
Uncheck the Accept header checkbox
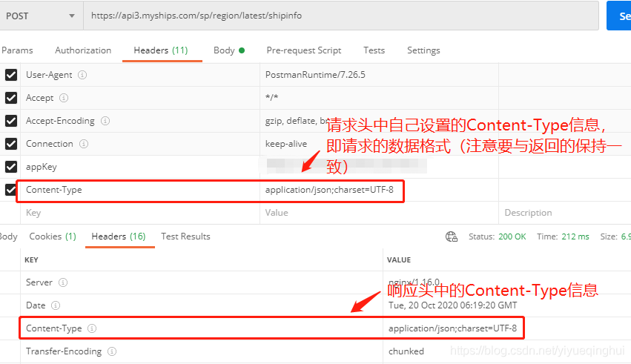(11, 98)
